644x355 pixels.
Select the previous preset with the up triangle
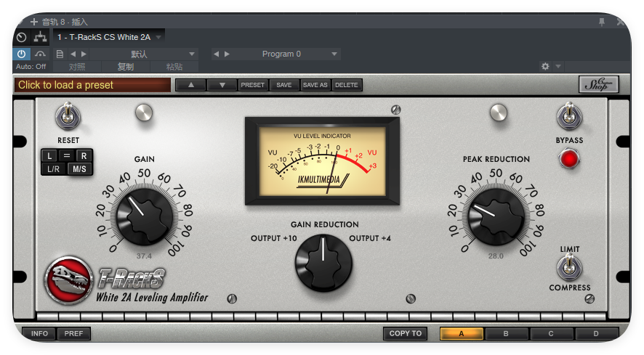(x=191, y=85)
